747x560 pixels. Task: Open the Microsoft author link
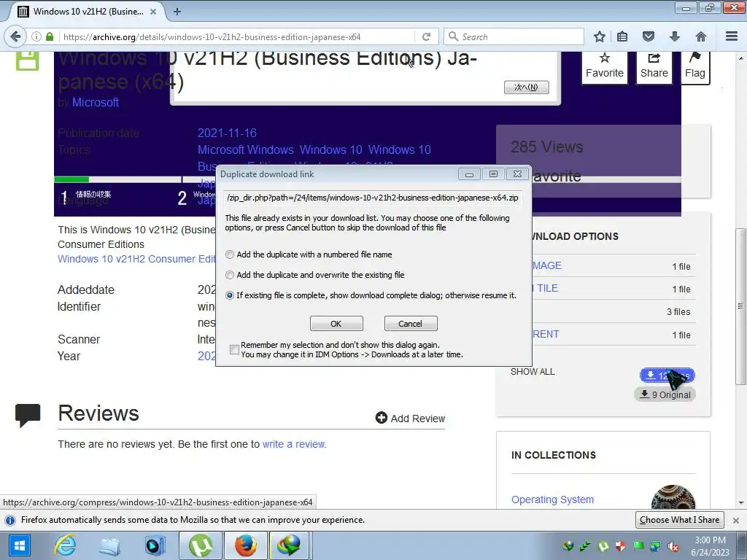(x=96, y=102)
